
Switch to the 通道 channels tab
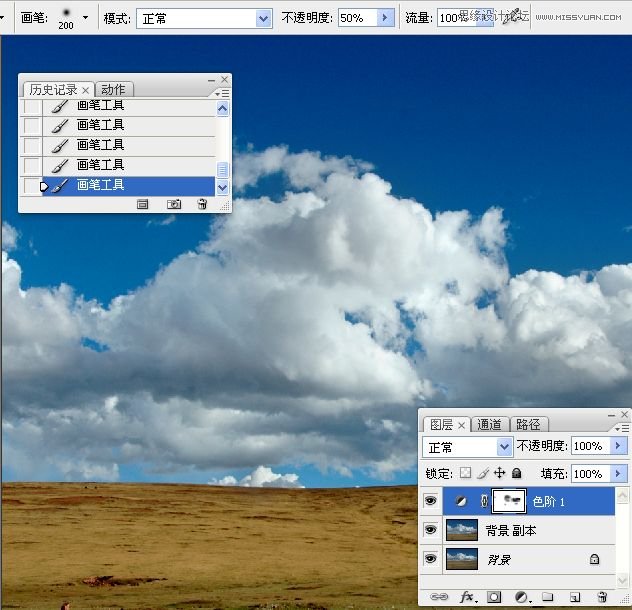click(x=490, y=425)
